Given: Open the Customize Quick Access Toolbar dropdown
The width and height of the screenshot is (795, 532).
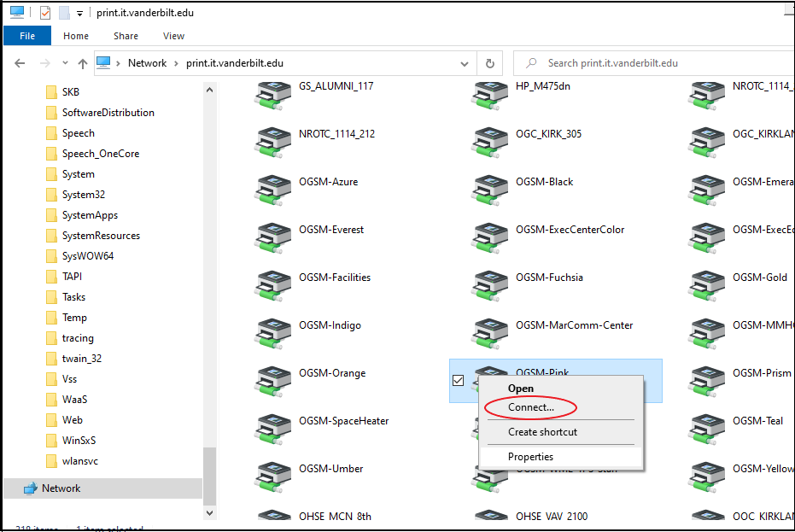Looking at the screenshot, I should (79, 14).
